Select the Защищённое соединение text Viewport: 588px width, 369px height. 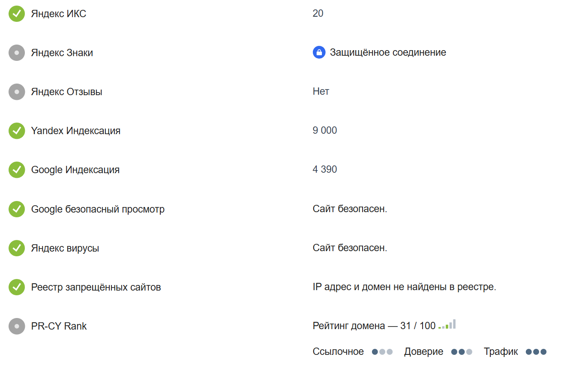pyautogui.click(x=388, y=53)
